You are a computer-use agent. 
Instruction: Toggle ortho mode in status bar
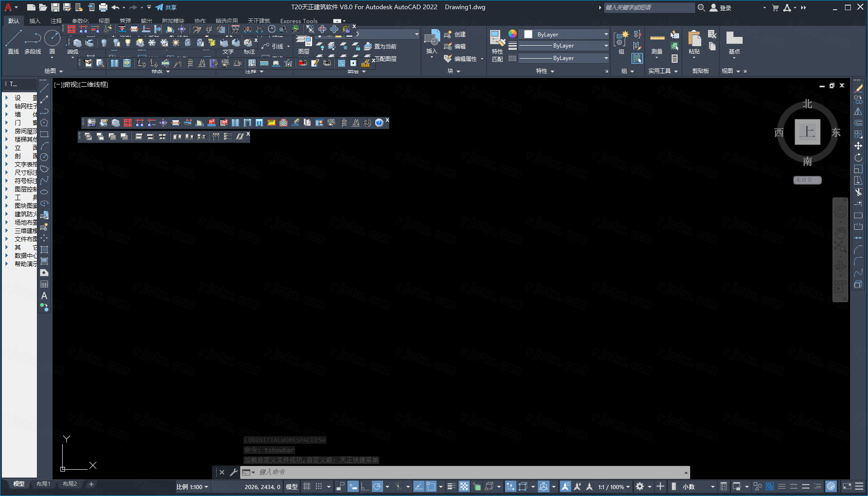[x=365, y=487]
